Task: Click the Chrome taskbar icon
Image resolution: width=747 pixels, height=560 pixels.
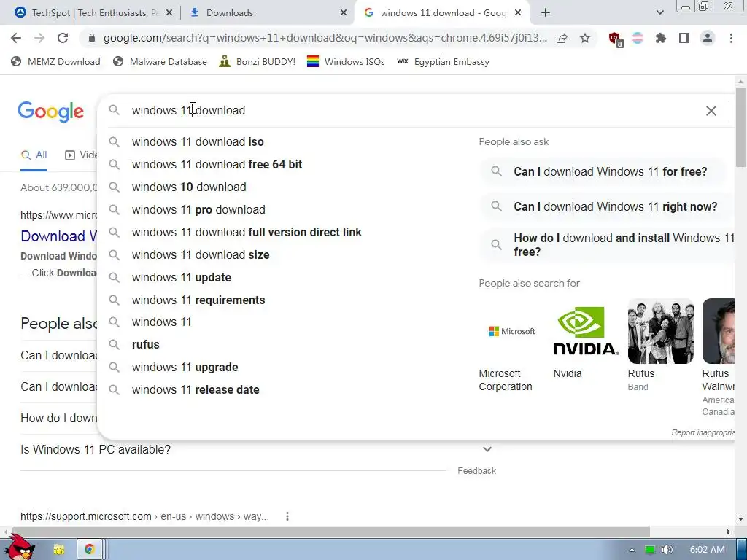Action: tap(89, 550)
